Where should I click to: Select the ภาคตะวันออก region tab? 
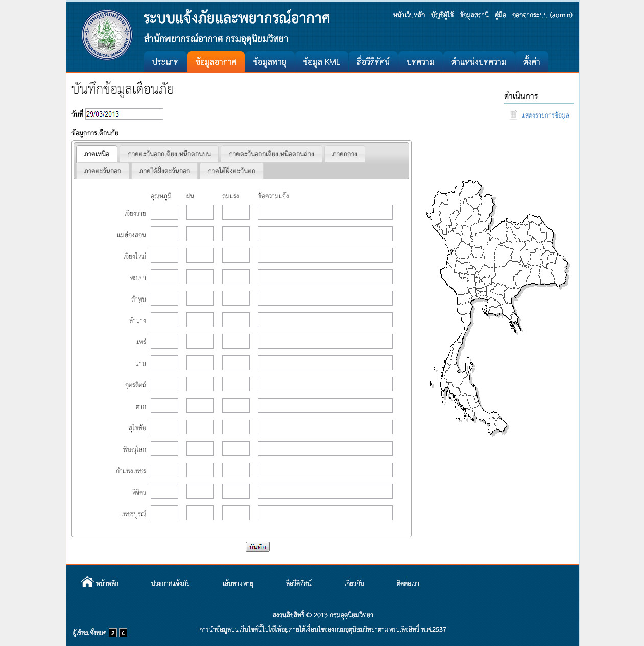pyautogui.click(x=103, y=171)
